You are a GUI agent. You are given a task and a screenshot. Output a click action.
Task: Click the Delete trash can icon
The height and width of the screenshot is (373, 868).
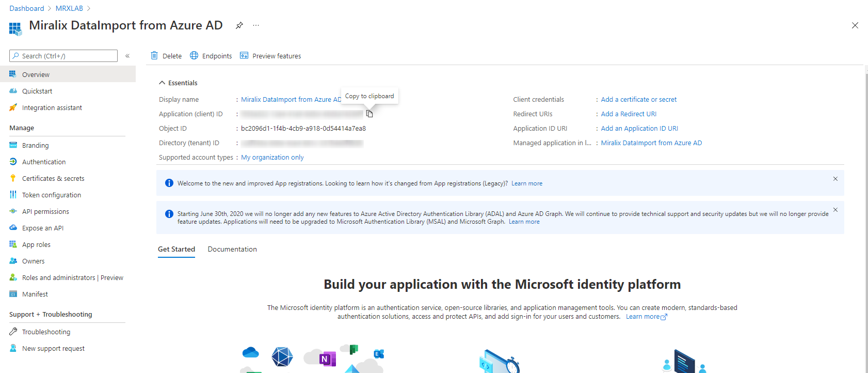(x=154, y=55)
